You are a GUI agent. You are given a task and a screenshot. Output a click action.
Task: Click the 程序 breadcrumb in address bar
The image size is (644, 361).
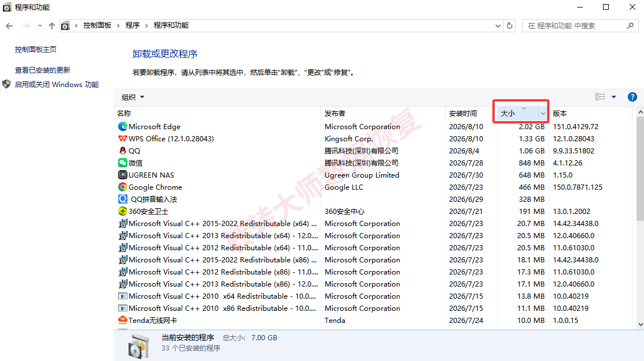tap(133, 25)
